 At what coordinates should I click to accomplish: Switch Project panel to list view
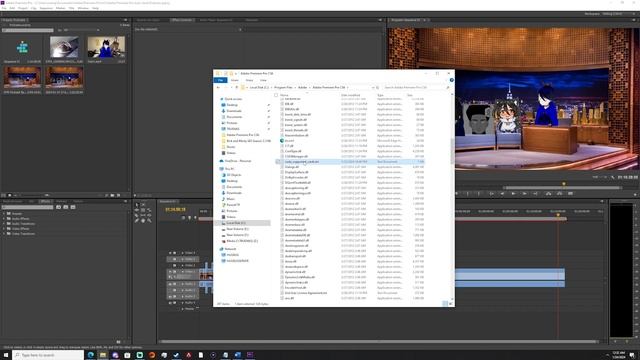pos(4,196)
